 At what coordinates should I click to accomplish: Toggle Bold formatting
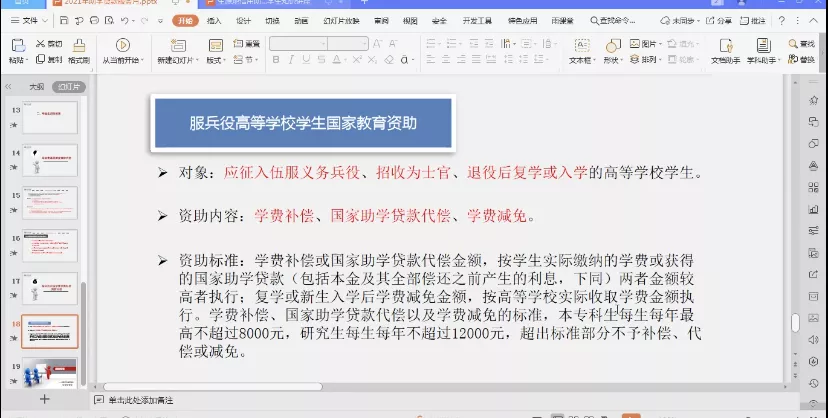pyautogui.click(x=274, y=59)
